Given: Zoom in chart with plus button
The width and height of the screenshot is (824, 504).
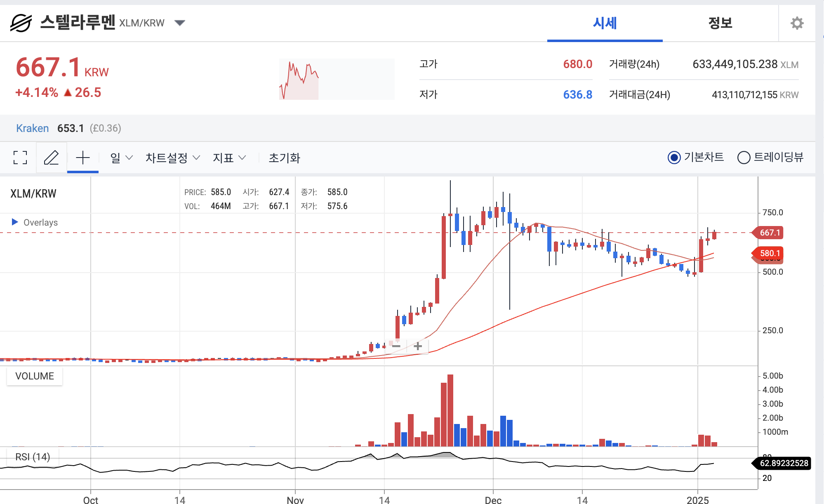Looking at the screenshot, I should point(418,346).
